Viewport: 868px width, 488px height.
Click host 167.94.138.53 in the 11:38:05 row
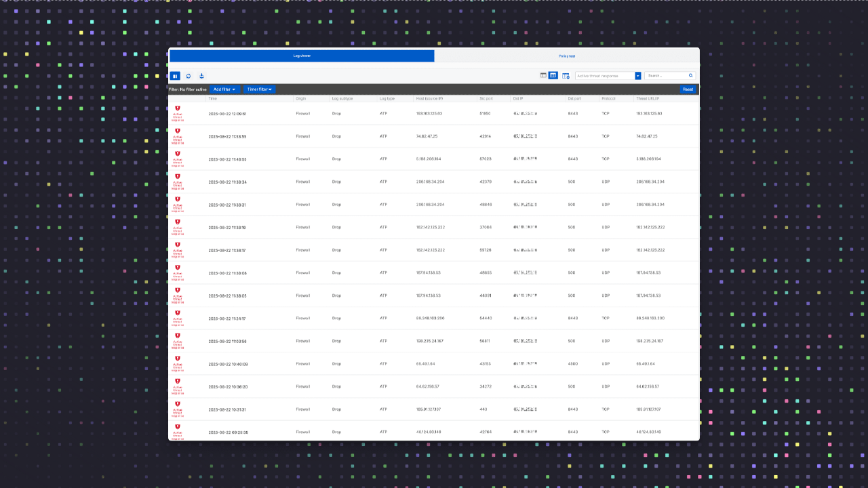pyautogui.click(x=428, y=296)
